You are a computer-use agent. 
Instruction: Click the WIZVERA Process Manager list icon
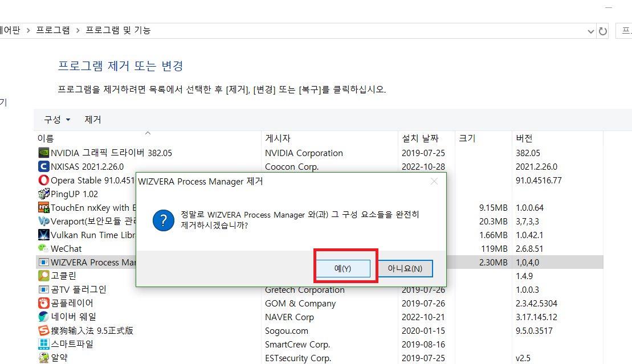tap(43, 263)
